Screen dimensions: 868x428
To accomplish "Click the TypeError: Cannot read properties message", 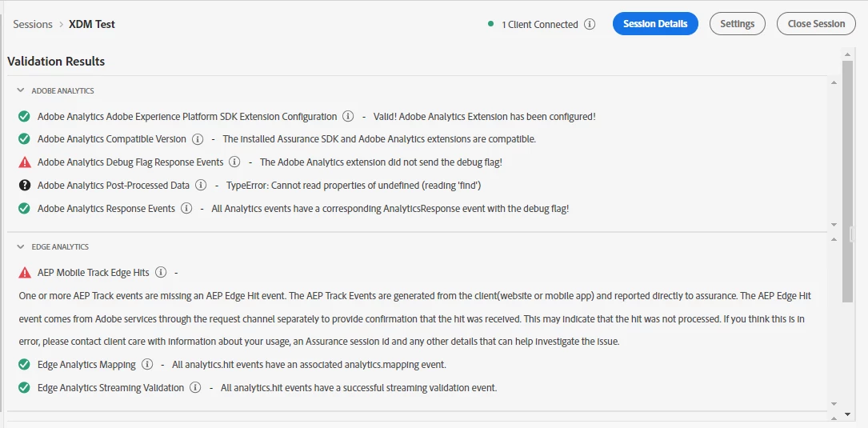I will click(x=354, y=186).
